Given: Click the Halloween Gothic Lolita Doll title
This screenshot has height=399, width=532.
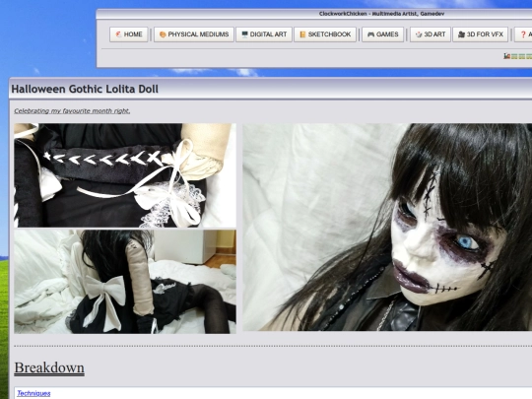Looking at the screenshot, I should 85,89.
